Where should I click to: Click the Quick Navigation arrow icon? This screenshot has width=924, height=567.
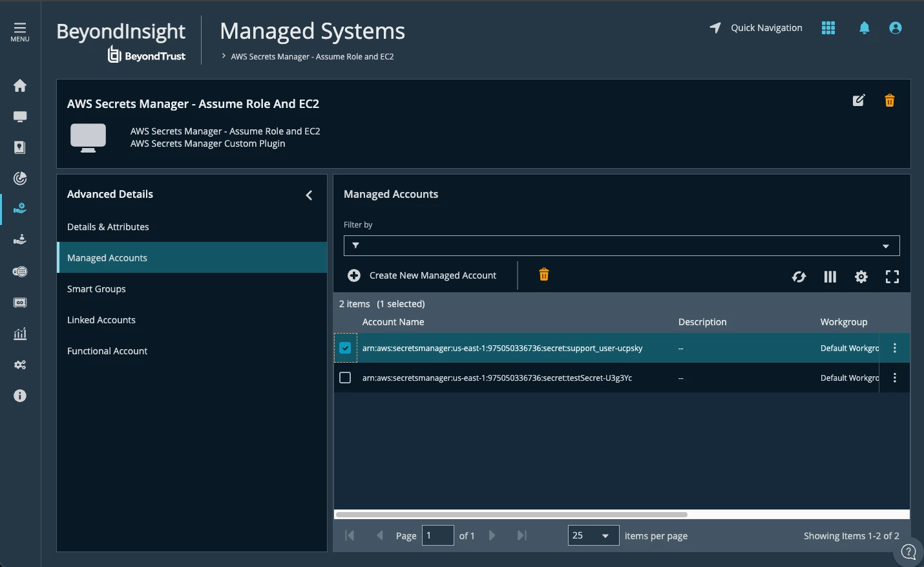click(x=715, y=28)
